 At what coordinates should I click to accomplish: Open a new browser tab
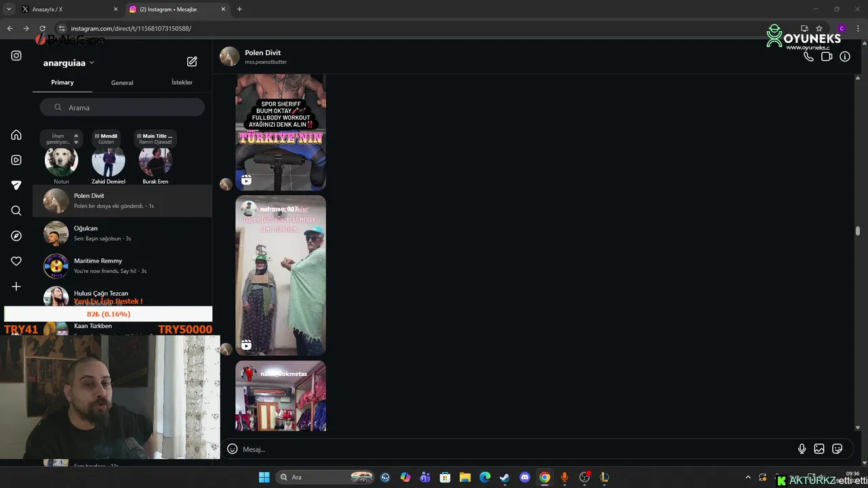coord(239,9)
